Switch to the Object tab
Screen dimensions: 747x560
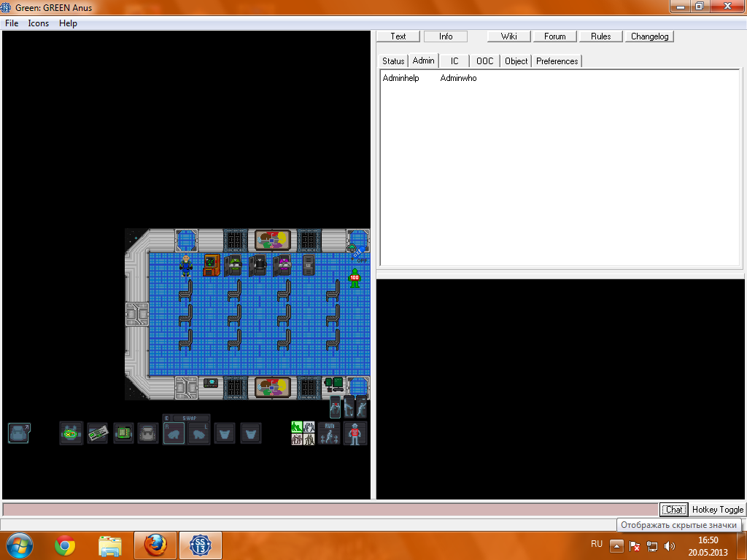tap(516, 61)
